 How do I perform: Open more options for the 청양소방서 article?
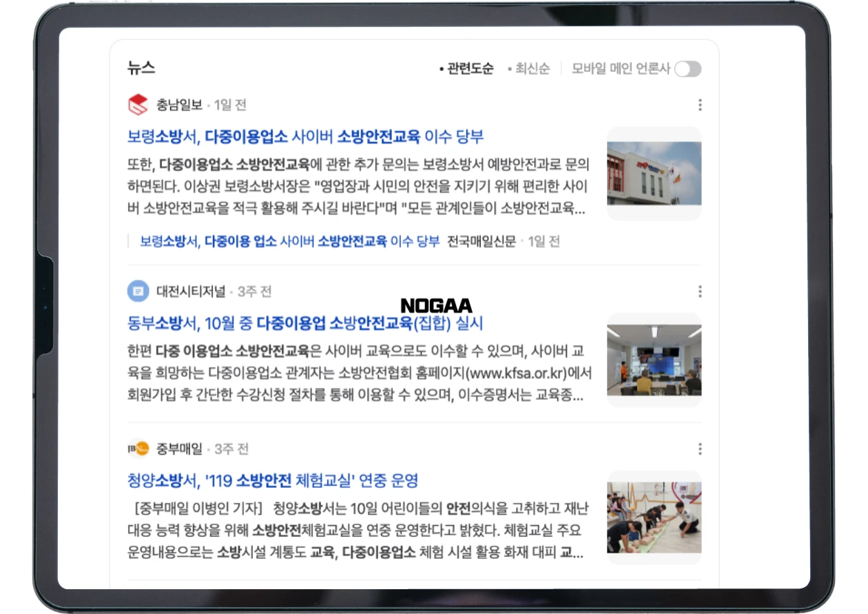coord(701,449)
